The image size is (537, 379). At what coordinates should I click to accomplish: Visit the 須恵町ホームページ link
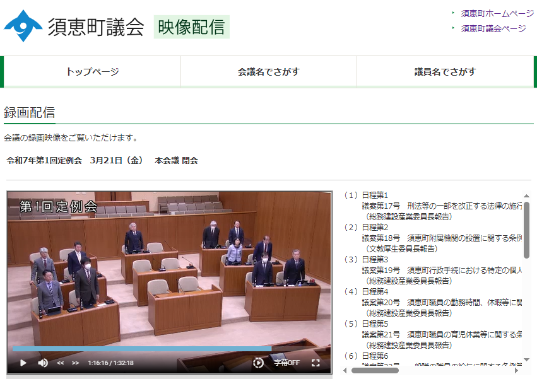497,13
